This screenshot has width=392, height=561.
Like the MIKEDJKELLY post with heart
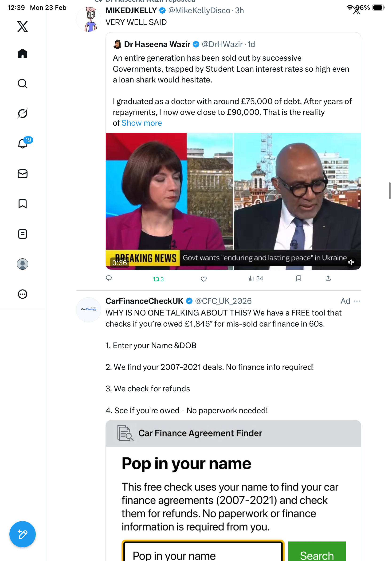point(204,279)
